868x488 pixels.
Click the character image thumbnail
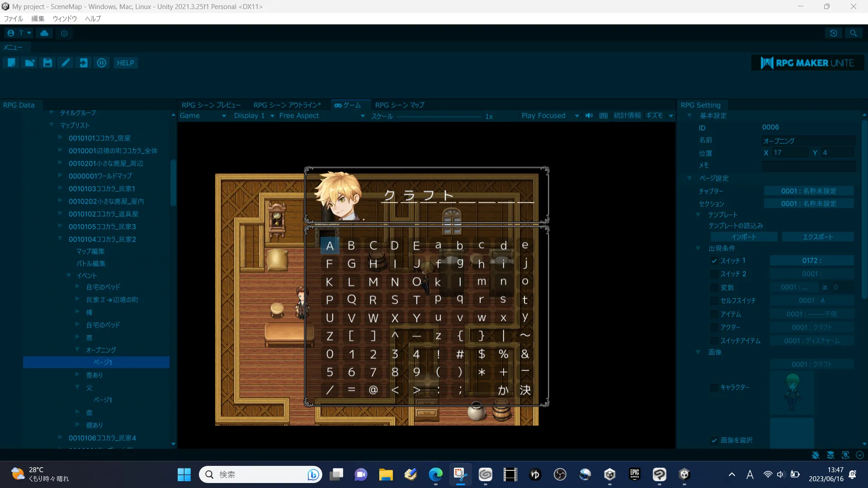[792, 393]
